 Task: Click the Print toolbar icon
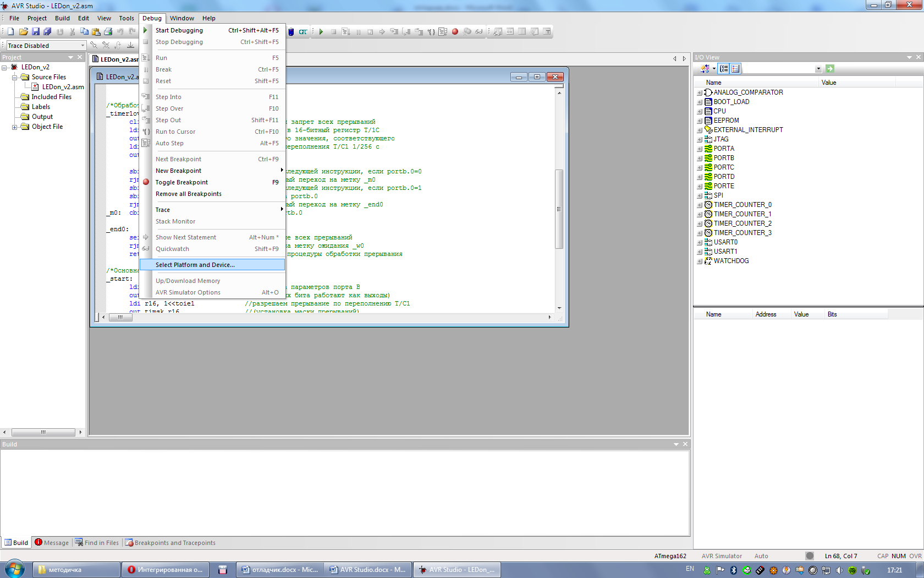(108, 32)
